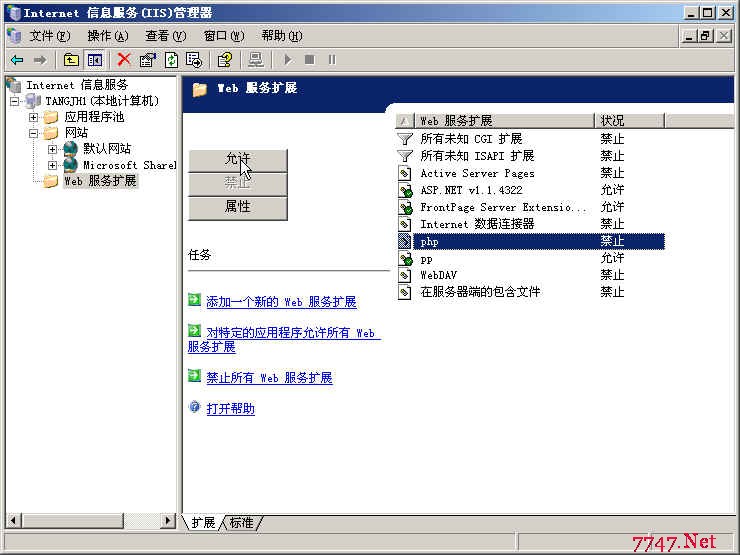Open the 查看(V) menu
Screen dimensions: 740x555
[x=166, y=36]
